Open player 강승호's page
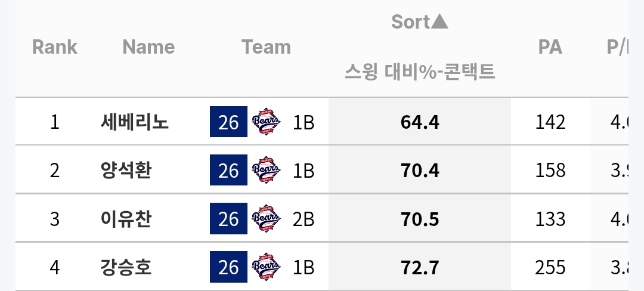 pos(126,267)
